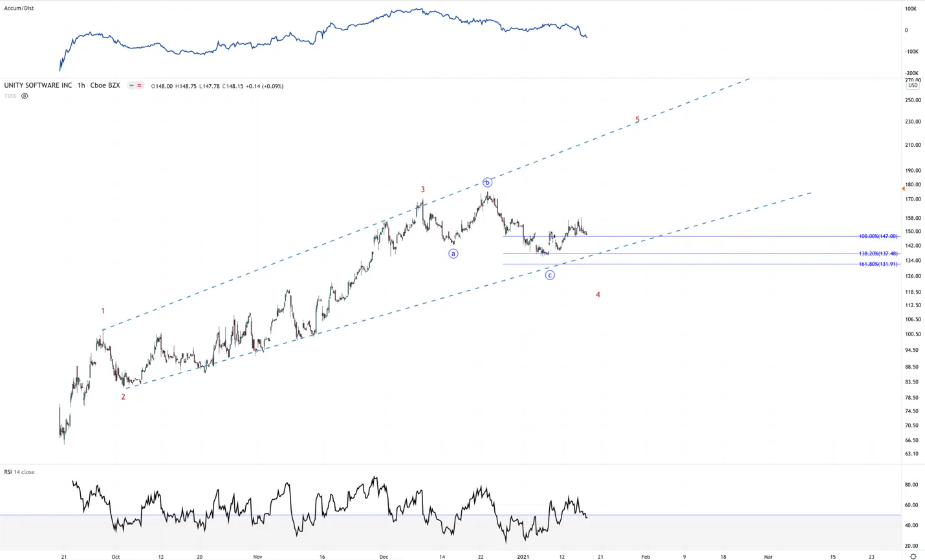
Task: Select the Accum/Dist indicator label
Action: click(x=19, y=8)
